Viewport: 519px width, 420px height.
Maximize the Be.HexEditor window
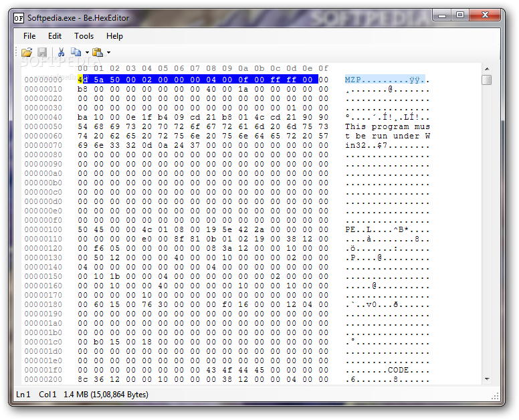click(x=459, y=15)
